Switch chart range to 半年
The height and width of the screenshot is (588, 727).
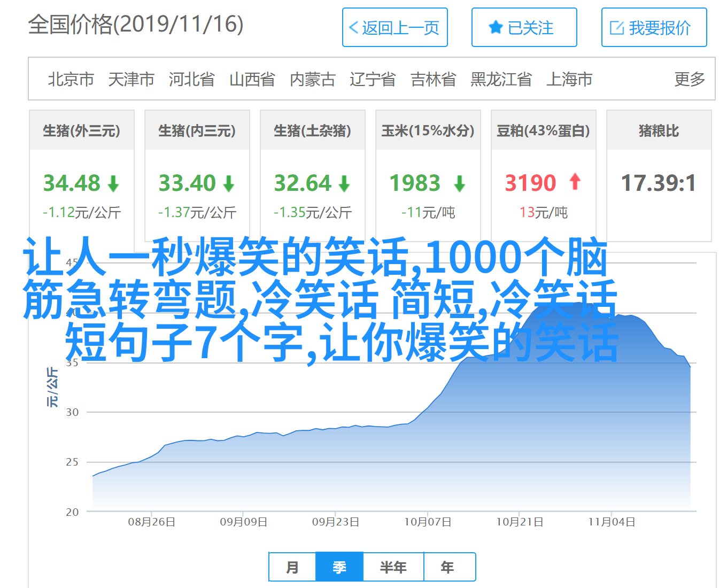393,567
